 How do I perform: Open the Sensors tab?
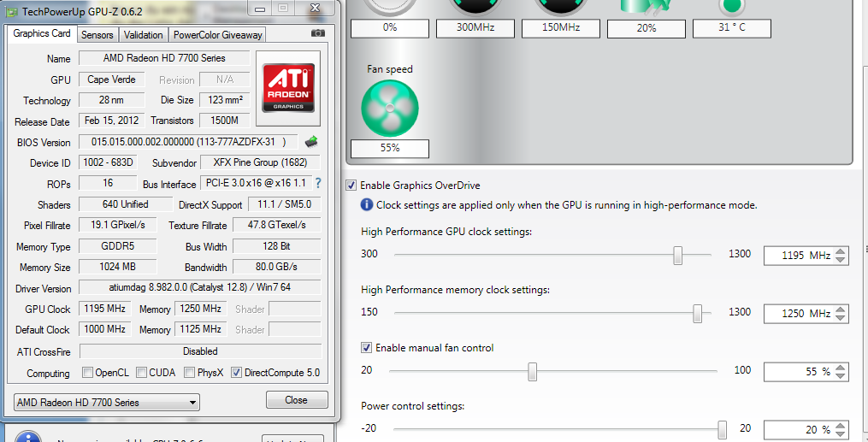(97, 35)
